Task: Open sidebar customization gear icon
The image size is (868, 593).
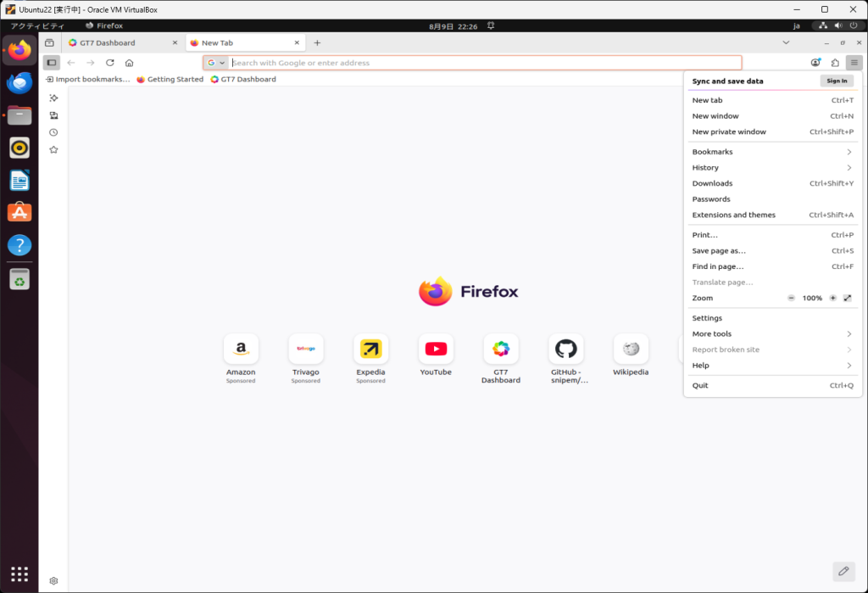Action: tap(53, 581)
